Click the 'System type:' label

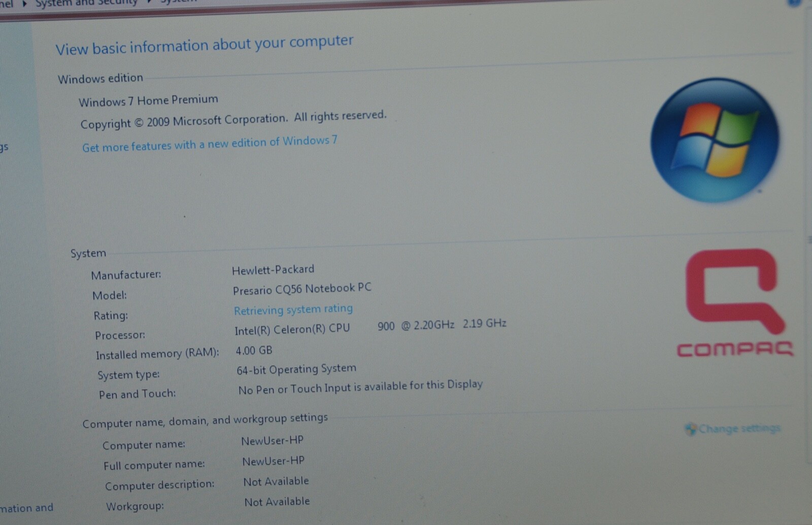[x=128, y=375]
